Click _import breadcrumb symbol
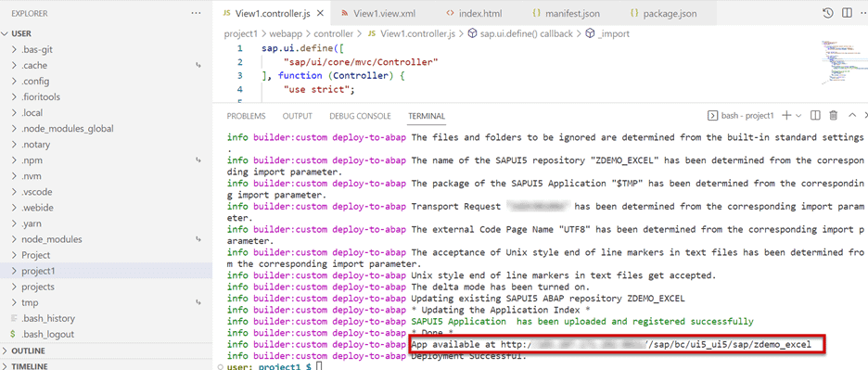The image size is (868, 370). tap(607, 33)
